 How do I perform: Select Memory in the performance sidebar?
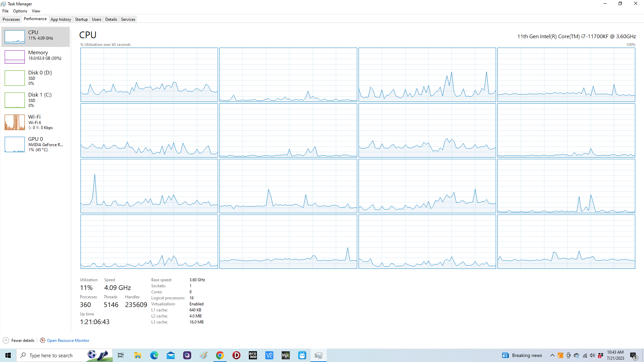click(x=38, y=53)
